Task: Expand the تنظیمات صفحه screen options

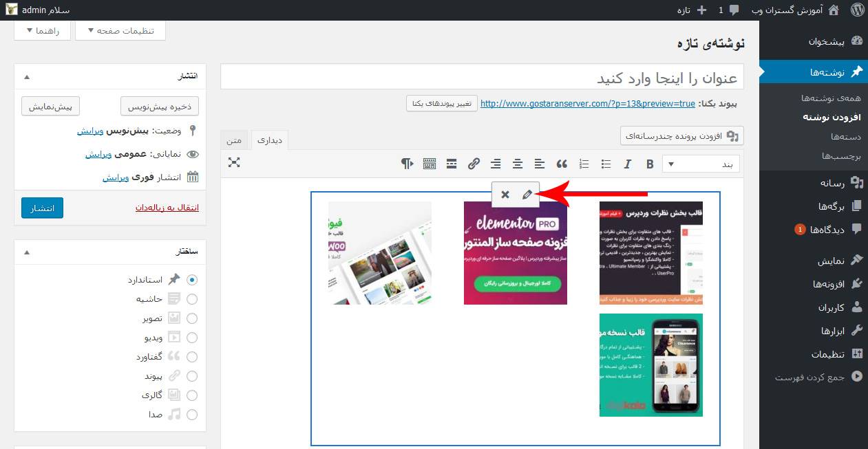Action: click(x=120, y=31)
